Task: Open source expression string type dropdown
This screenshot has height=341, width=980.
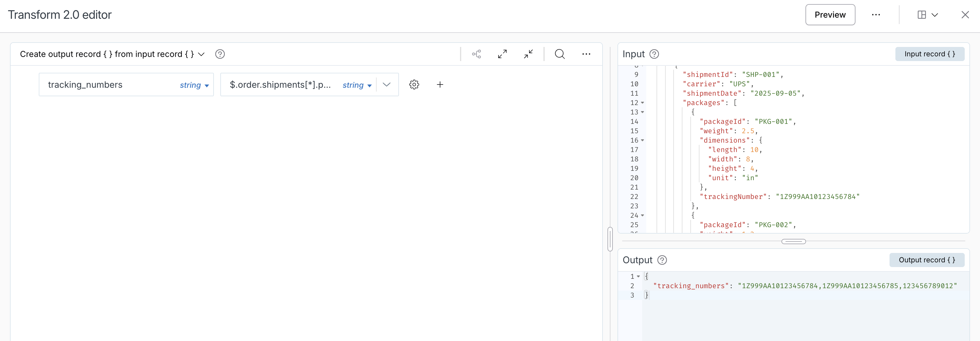Action: pyautogui.click(x=357, y=85)
